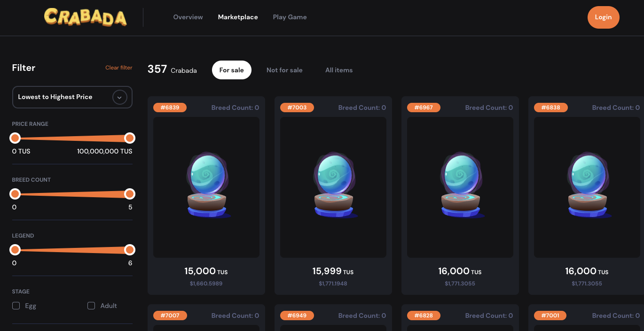Click the #6967 ID badge
Image resolution: width=644 pixels, height=331 pixels.
coord(424,108)
